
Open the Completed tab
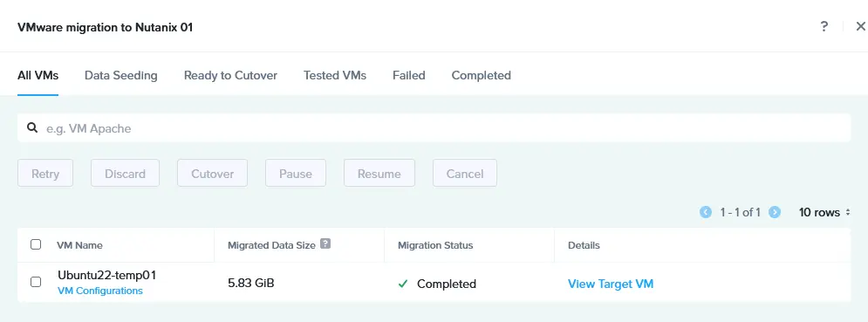click(x=481, y=75)
